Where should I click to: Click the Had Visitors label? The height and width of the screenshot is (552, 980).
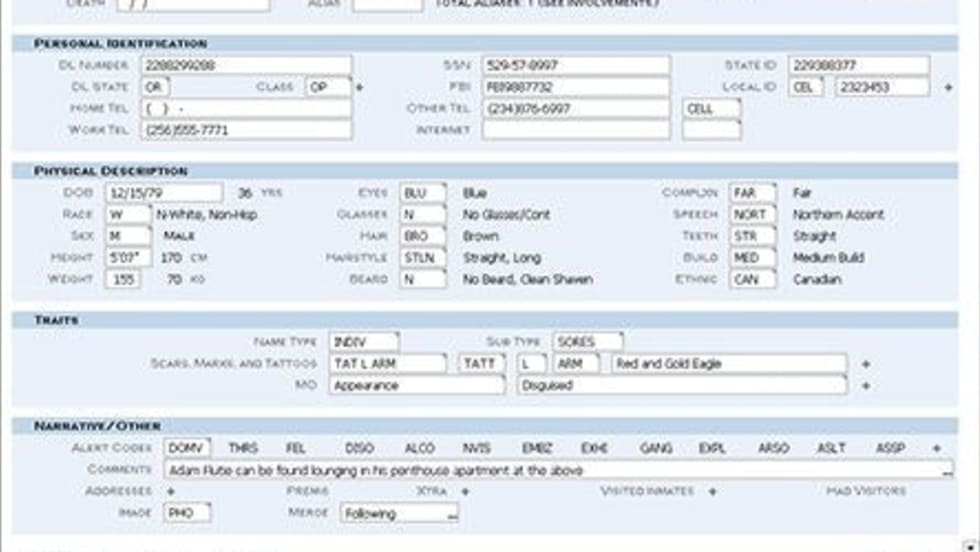point(866,492)
